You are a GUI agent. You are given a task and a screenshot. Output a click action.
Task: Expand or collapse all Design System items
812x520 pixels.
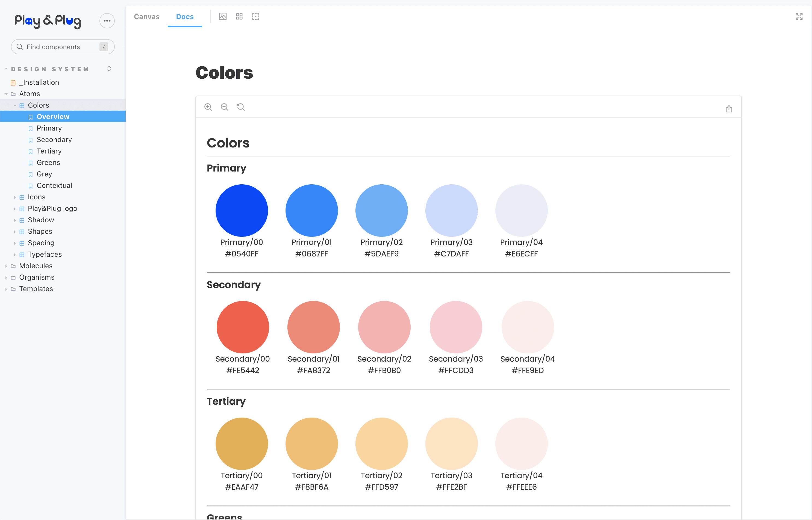coord(109,69)
